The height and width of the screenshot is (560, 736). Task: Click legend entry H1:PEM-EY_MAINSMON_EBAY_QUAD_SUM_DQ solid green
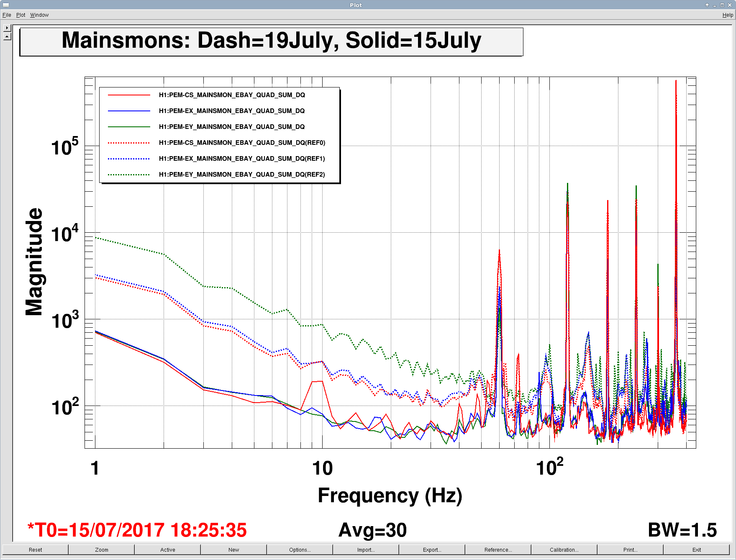coord(232,127)
